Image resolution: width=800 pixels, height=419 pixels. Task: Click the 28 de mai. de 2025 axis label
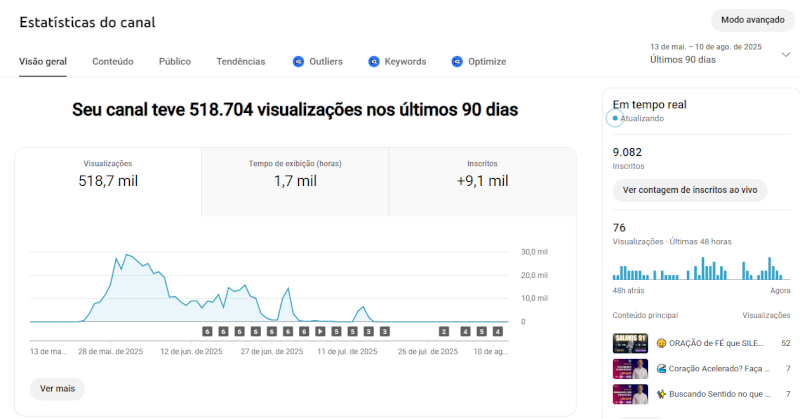click(110, 352)
